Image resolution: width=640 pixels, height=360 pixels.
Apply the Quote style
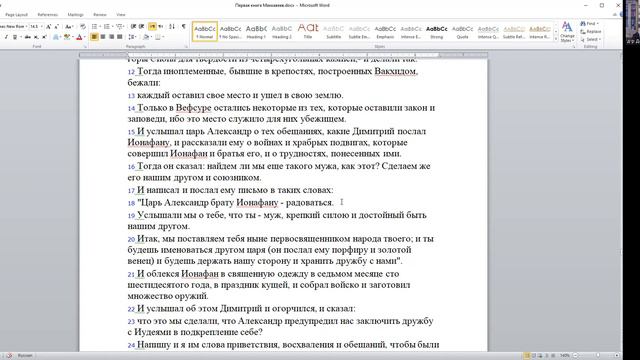462,31
